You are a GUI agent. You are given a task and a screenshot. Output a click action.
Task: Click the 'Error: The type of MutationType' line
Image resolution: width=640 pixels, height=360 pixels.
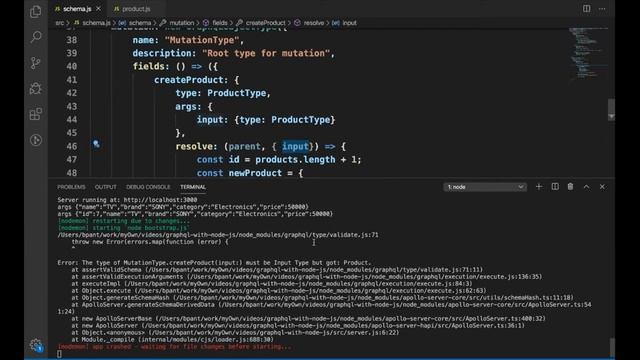click(215, 262)
